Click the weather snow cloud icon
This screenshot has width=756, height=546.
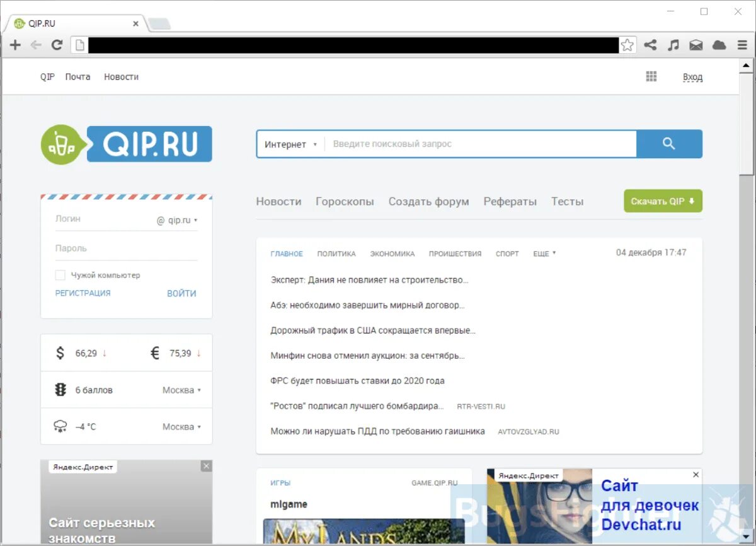[x=60, y=427]
